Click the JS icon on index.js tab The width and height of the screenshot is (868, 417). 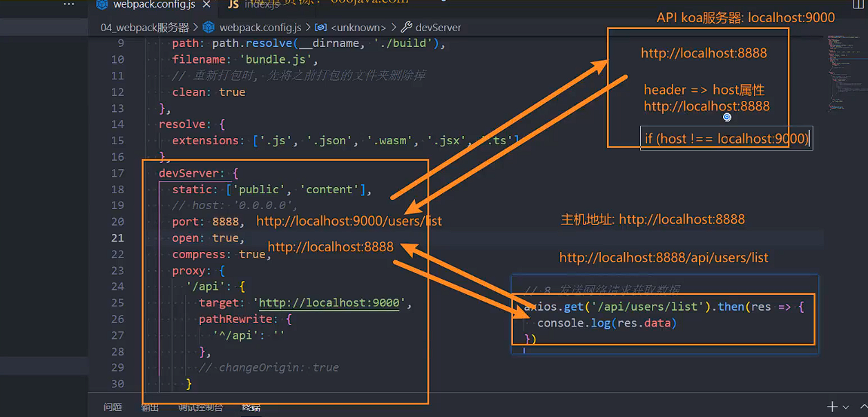(233, 5)
